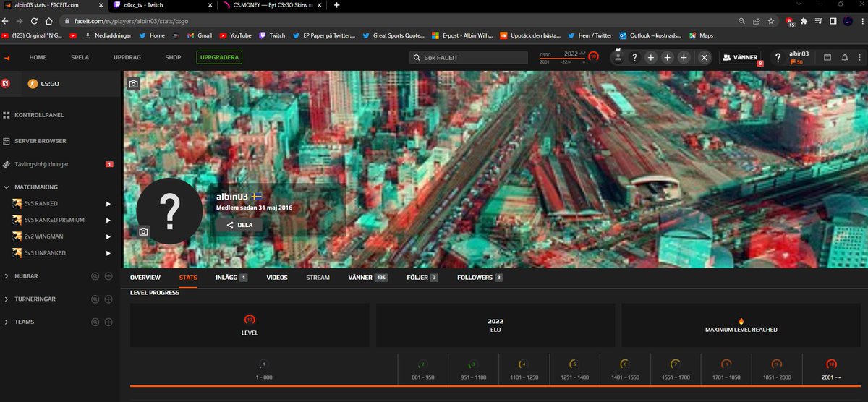This screenshot has width=868, height=402.
Task: Expand the TEAMS section chevron
Action: click(x=6, y=322)
